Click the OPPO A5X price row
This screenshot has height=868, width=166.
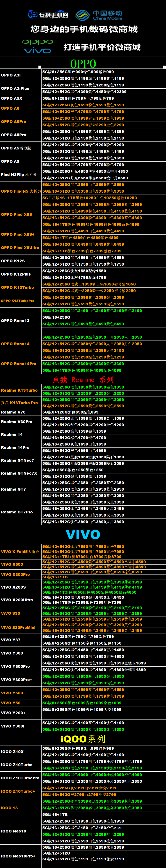click(x=103, y=98)
